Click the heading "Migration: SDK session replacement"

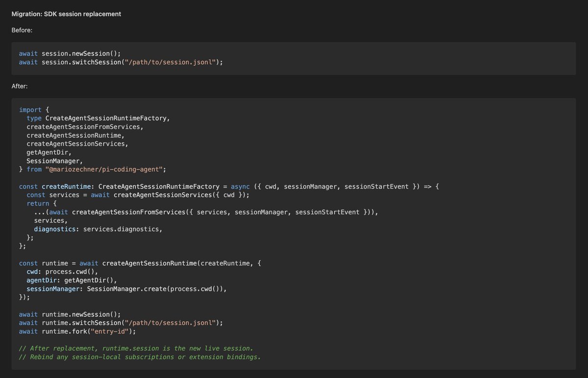click(x=66, y=14)
